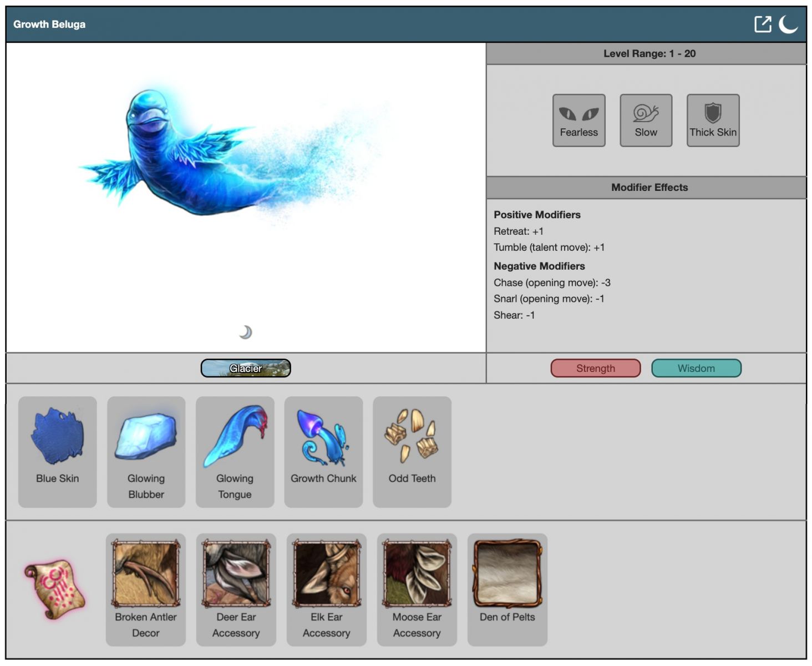Image resolution: width=812 pixels, height=666 pixels.
Task: Open the Growth Chunk item
Action: (323, 451)
